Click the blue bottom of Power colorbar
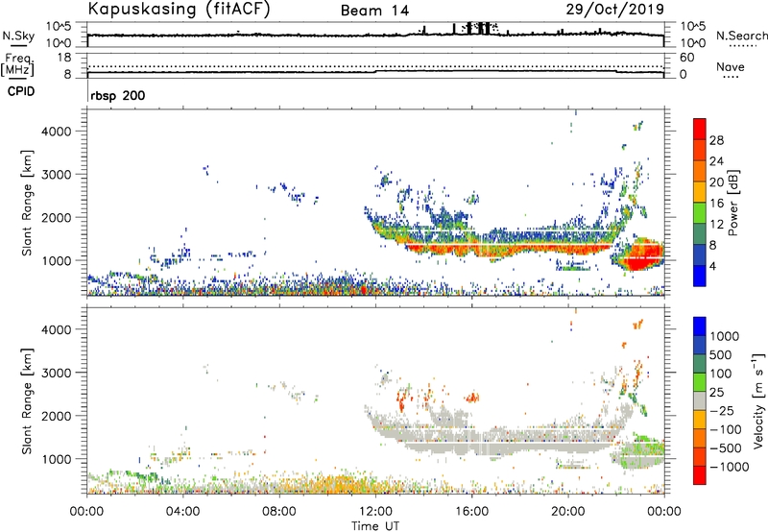This screenshot has height=532, width=768. (700, 276)
